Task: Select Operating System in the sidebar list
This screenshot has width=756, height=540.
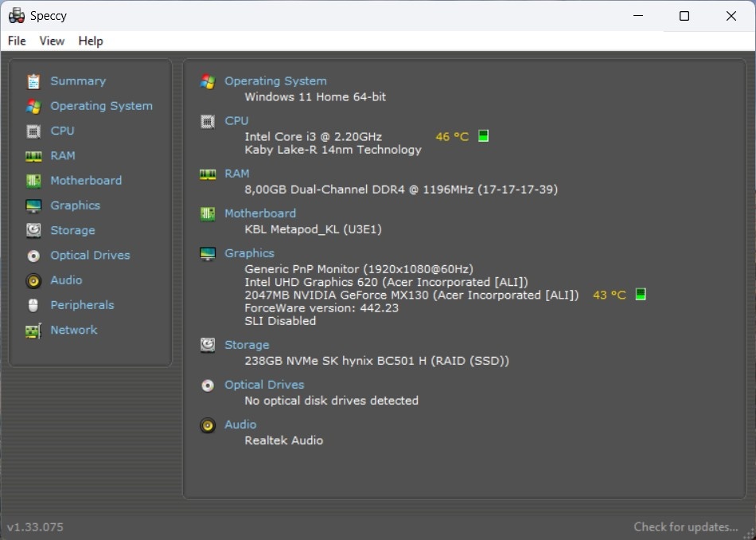Action: click(101, 105)
